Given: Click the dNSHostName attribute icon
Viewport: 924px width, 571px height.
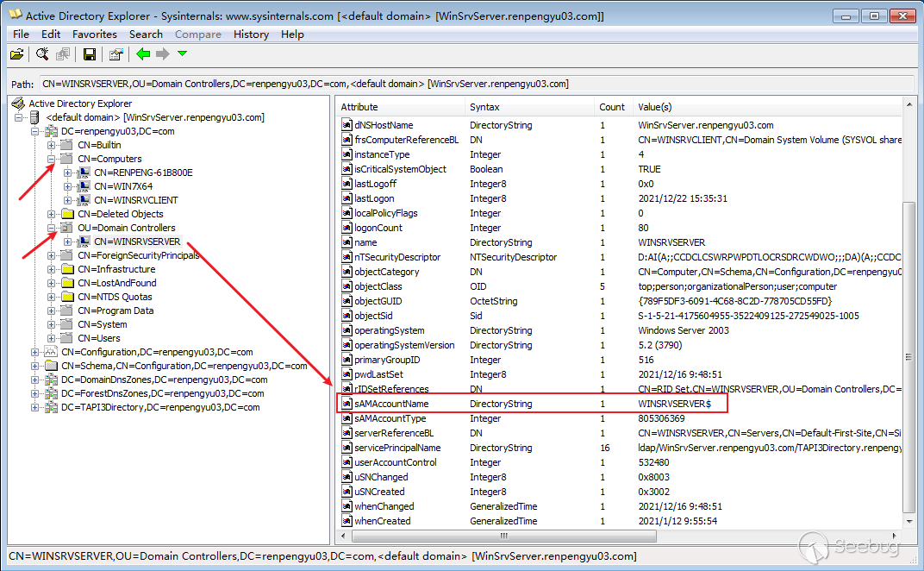Looking at the screenshot, I should tap(347, 125).
